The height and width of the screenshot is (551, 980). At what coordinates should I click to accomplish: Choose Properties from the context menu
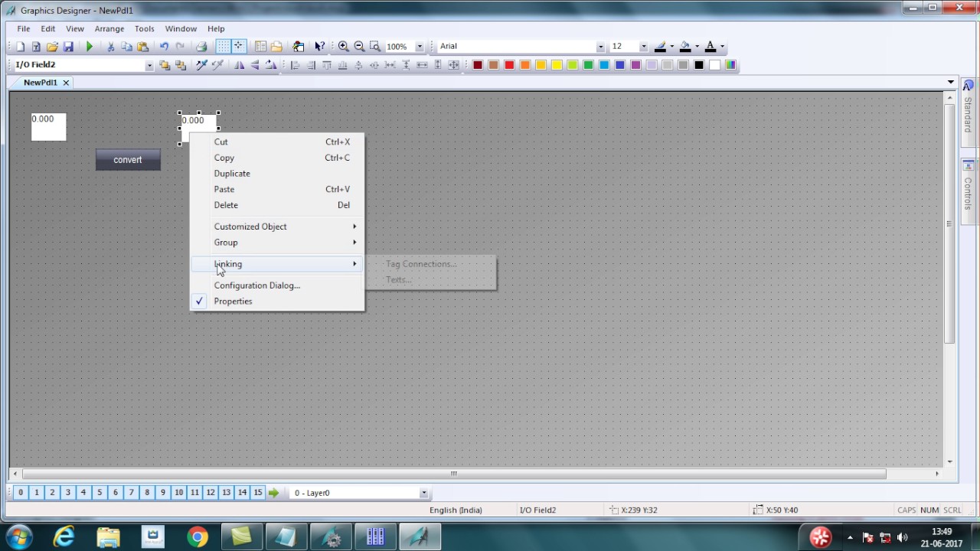tap(277, 302)
